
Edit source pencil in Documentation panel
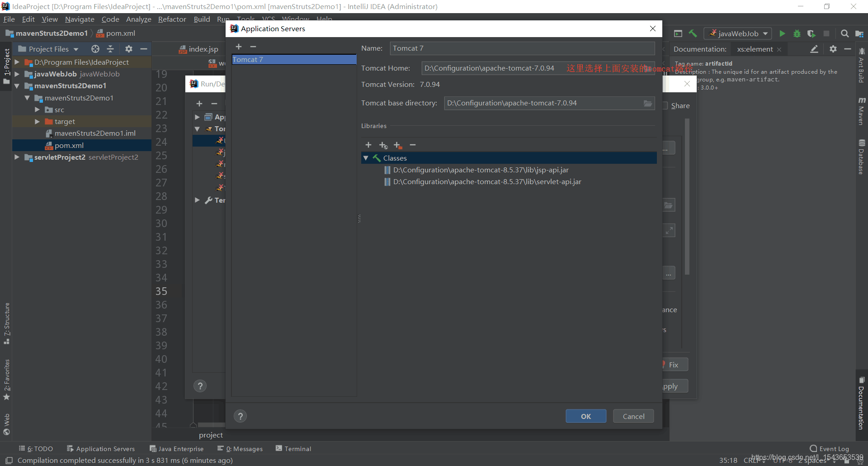(x=814, y=49)
